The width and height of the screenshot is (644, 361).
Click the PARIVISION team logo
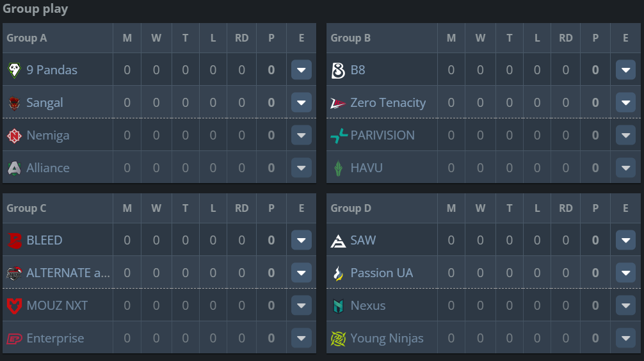click(x=338, y=135)
